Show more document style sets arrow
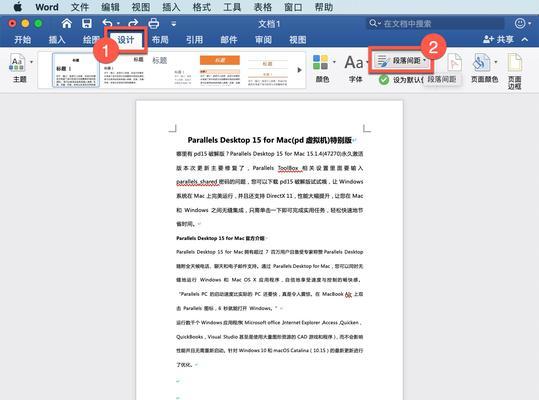Viewport: 539px width, 400px height. [x=299, y=70]
